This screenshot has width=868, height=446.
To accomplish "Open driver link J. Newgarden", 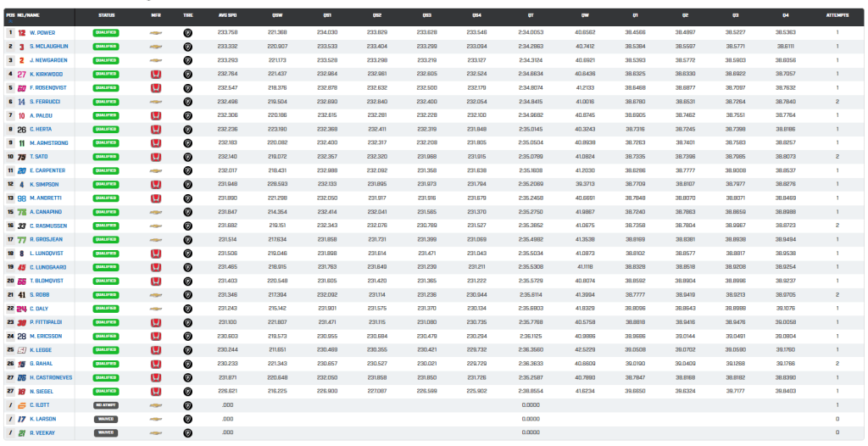I will (x=48, y=60).
